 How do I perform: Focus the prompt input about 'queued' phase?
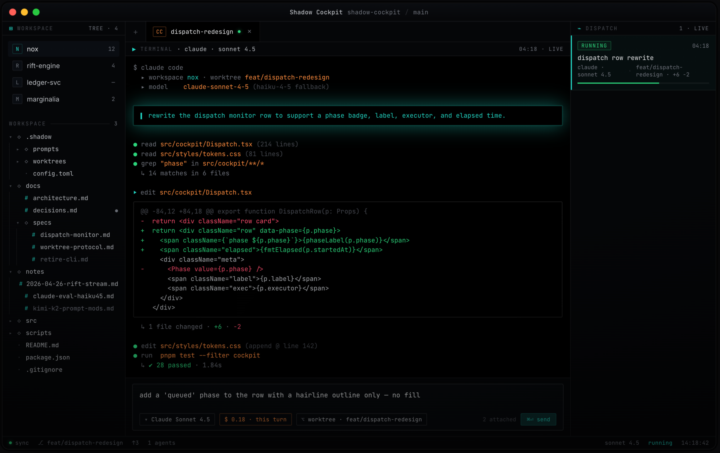tap(348, 396)
